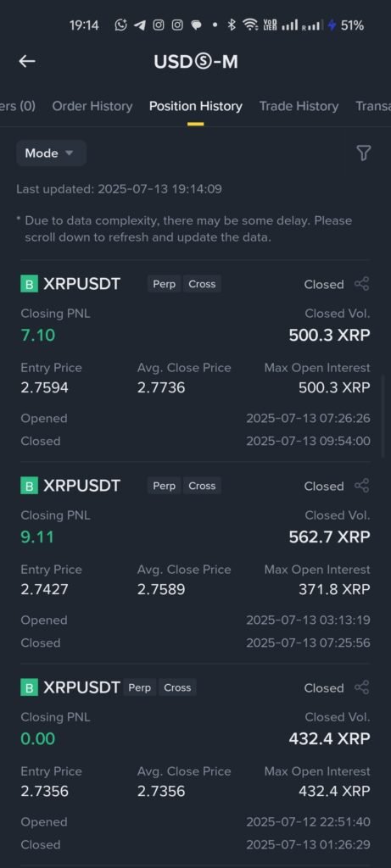
Task: Share the 7.10 PNL XRPUSDT position
Action: click(x=361, y=284)
